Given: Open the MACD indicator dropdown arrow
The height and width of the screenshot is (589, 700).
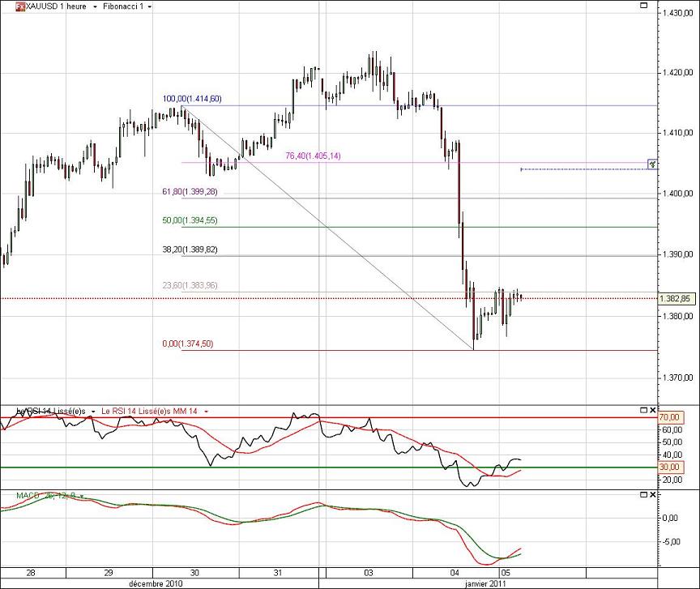Looking at the screenshot, I should (x=81, y=497).
